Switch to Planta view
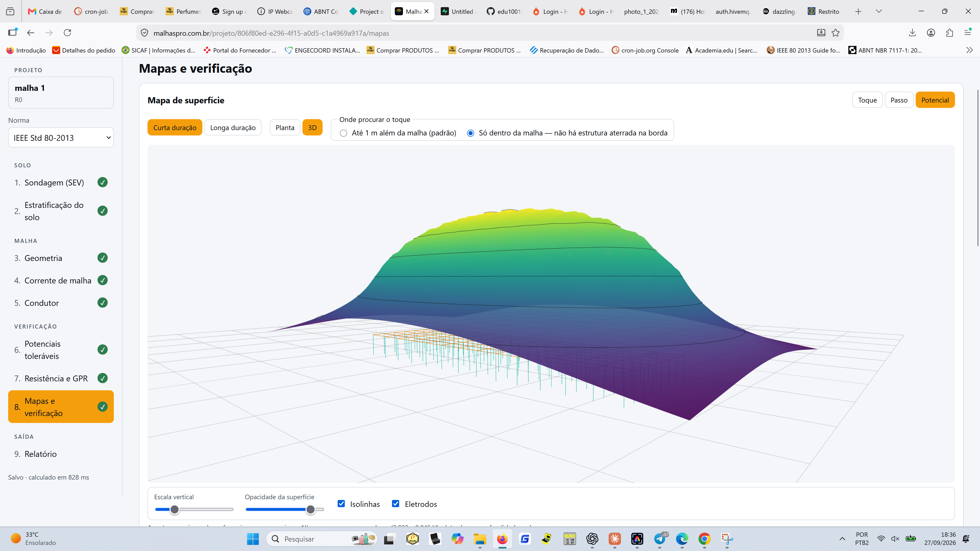Viewport: 980px width, 551px height. click(285, 127)
